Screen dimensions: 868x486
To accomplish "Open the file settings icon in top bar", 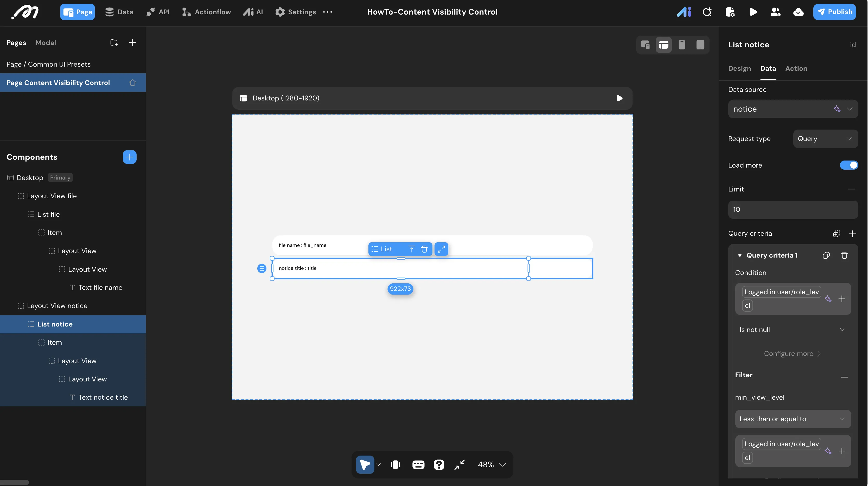I will click(730, 12).
